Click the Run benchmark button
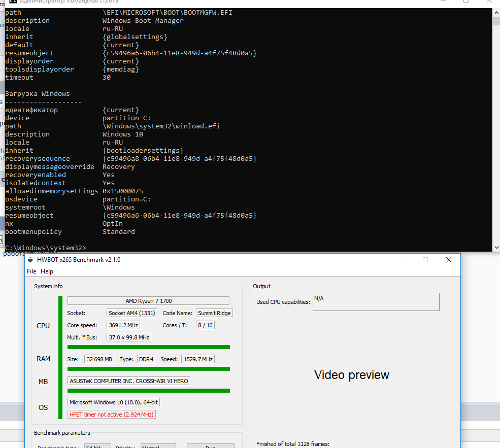 click(x=211, y=446)
